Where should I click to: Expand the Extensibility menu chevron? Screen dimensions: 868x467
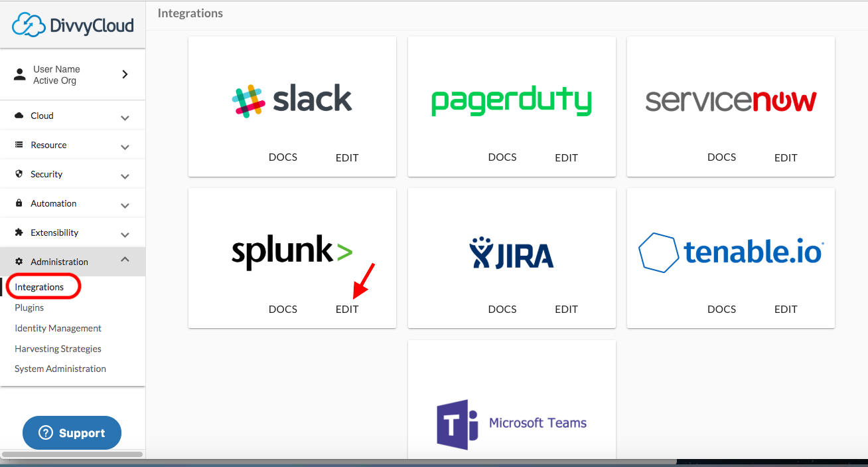(125, 235)
